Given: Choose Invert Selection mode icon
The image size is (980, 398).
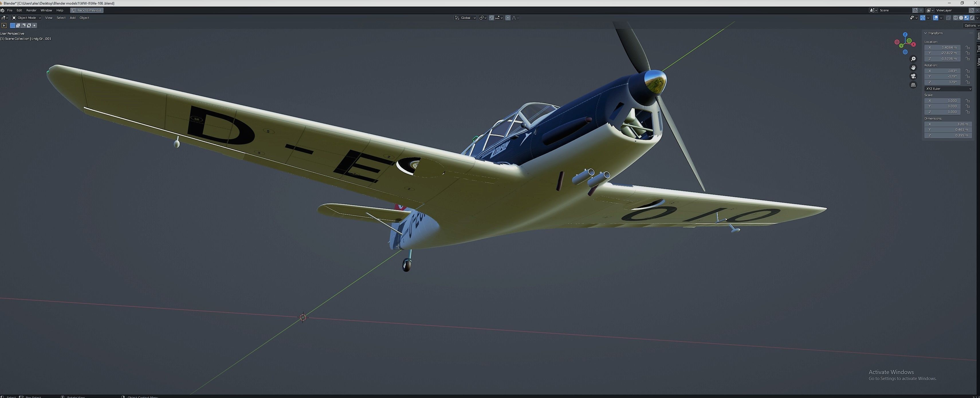Looking at the screenshot, I should tap(29, 25).
